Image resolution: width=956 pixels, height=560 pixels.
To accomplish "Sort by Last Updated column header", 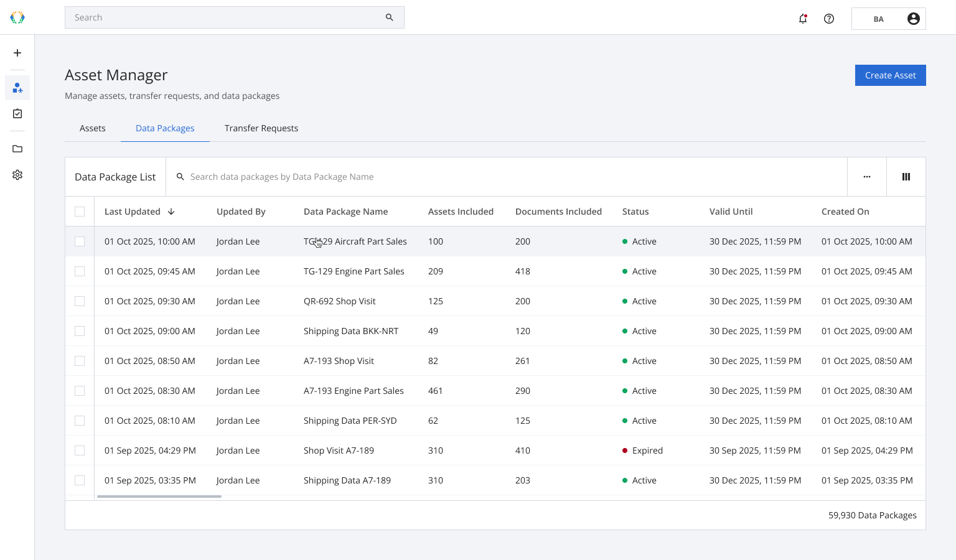I will coord(133,212).
